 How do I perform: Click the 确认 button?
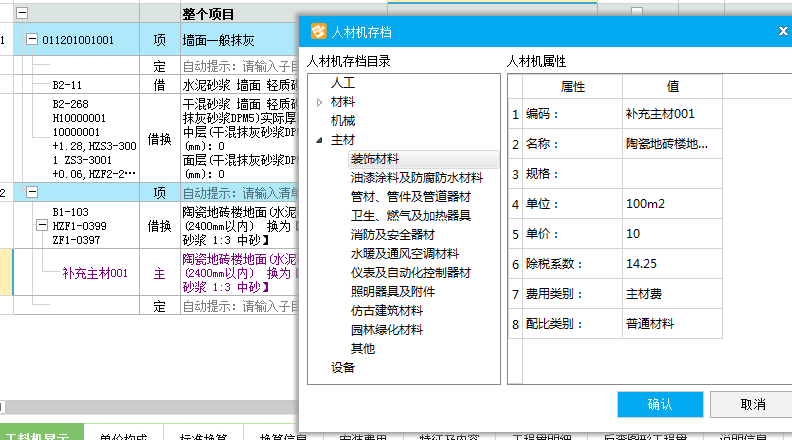point(660,404)
